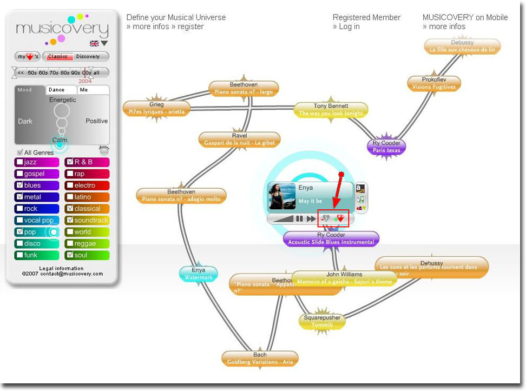Enable the latino genre

pos(70,197)
